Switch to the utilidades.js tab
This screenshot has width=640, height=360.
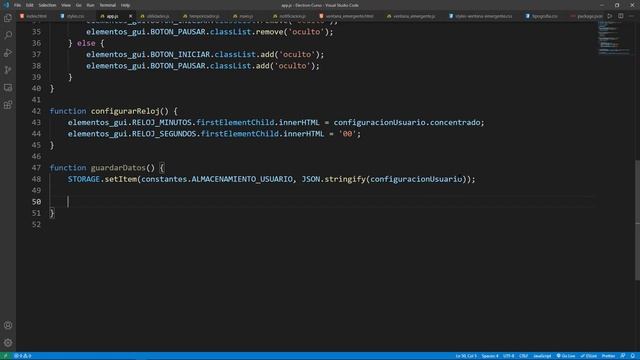point(158,16)
